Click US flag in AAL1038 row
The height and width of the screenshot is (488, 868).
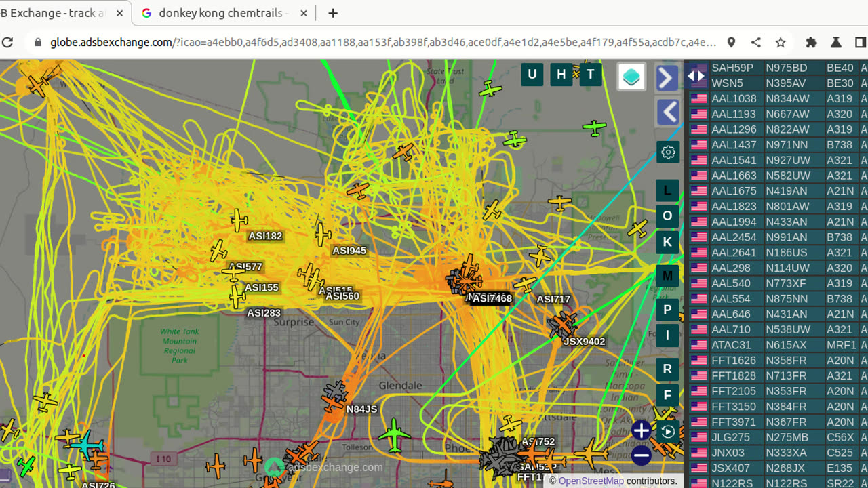(698, 99)
